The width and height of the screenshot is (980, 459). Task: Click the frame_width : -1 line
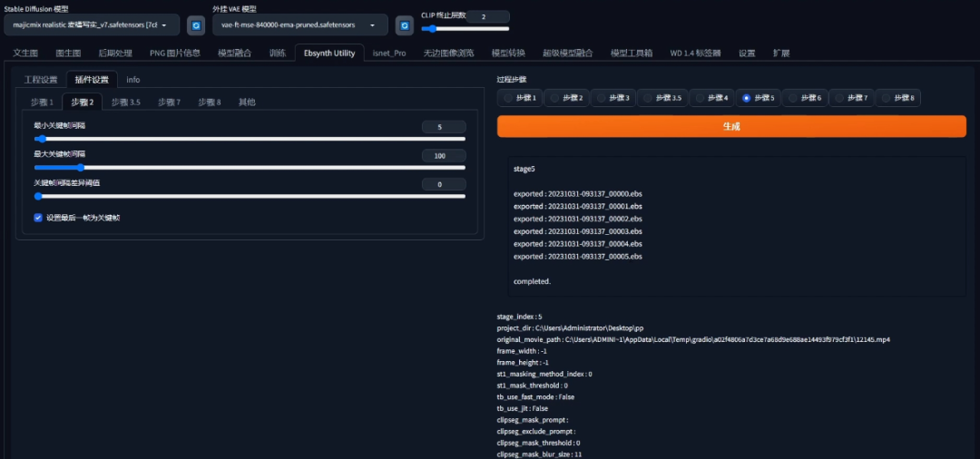click(x=523, y=351)
